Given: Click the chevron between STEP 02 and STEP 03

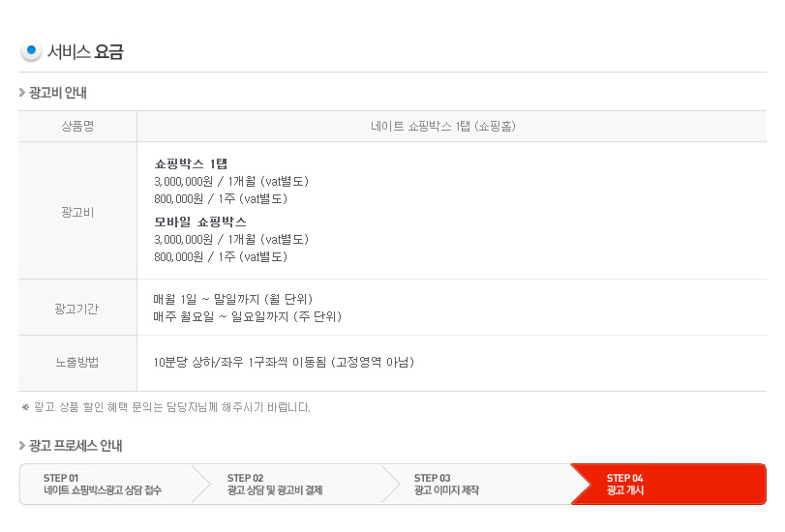Looking at the screenshot, I should tap(390, 484).
